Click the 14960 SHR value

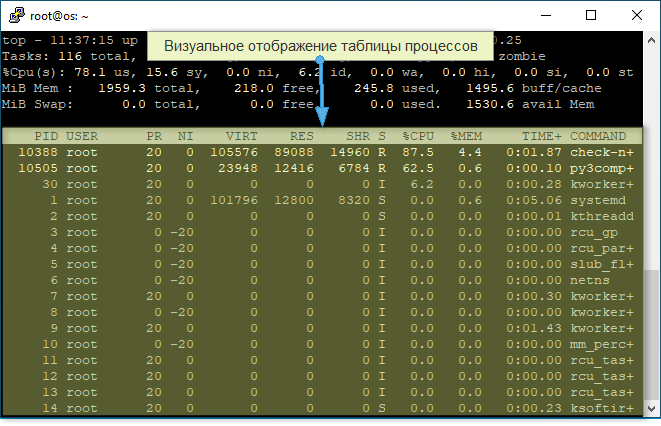point(350,152)
